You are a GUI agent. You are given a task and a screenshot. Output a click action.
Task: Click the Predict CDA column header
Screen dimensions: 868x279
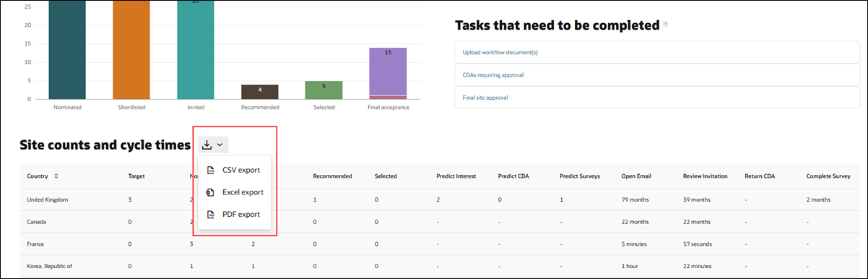[514, 176]
